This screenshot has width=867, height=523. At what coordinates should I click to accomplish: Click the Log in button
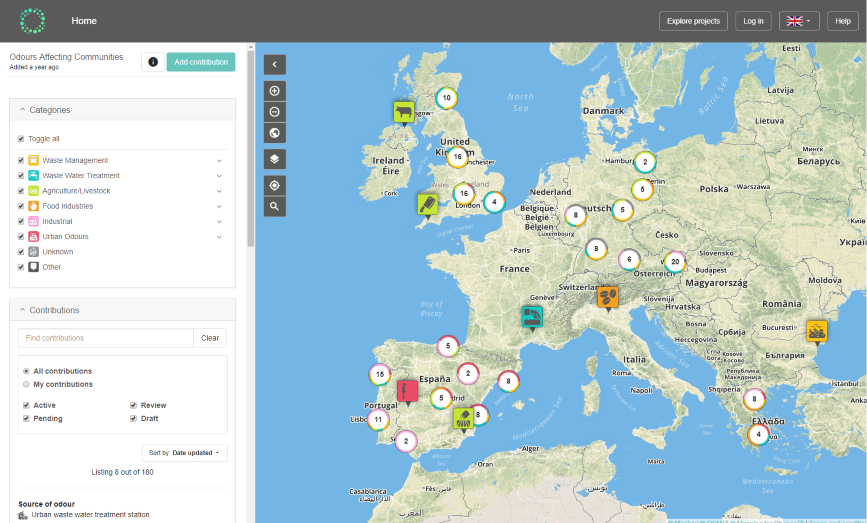(753, 21)
